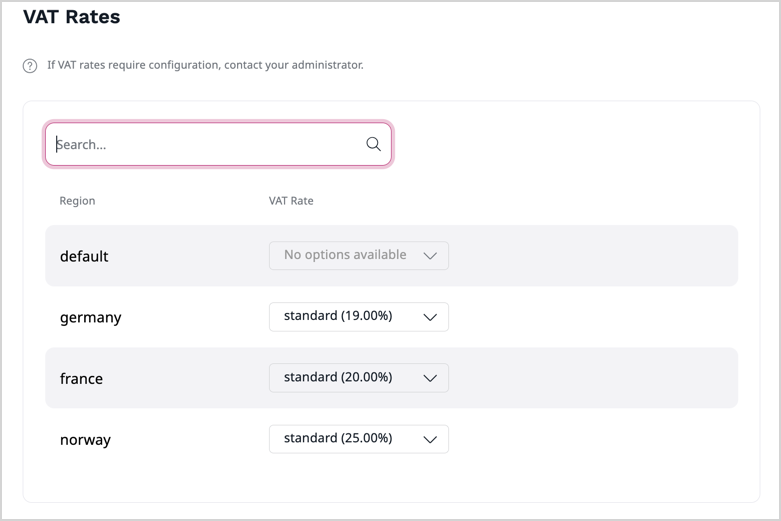Image resolution: width=781 pixels, height=521 pixels.
Task: Click the chevron arrow in germany's dropdown
Action: pos(430,317)
